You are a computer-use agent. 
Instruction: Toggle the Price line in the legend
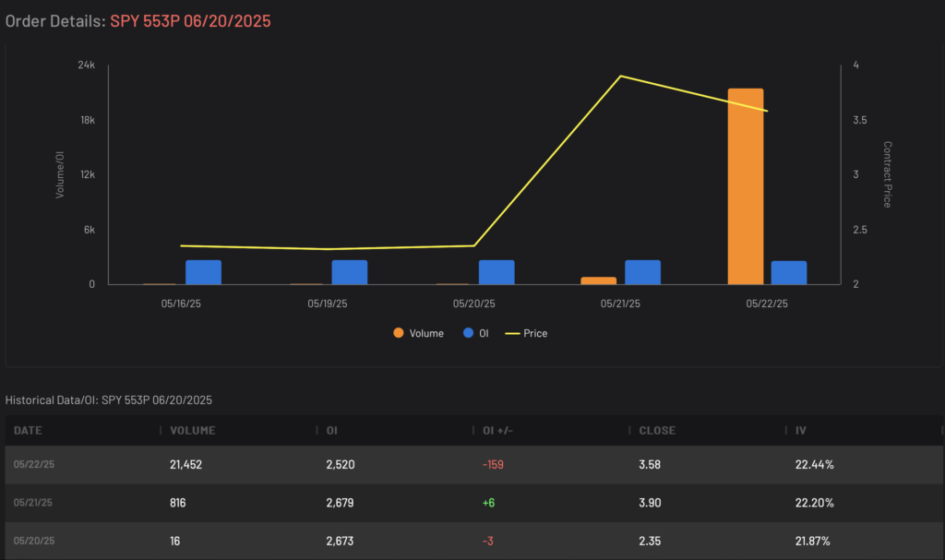pyautogui.click(x=526, y=333)
